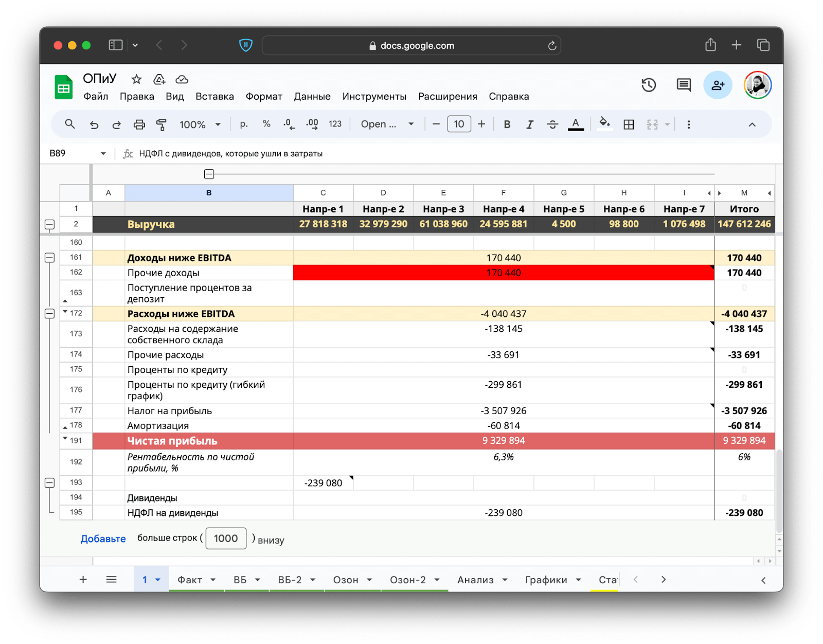
Task: Collapse the row group at row 161
Action: pos(50,258)
